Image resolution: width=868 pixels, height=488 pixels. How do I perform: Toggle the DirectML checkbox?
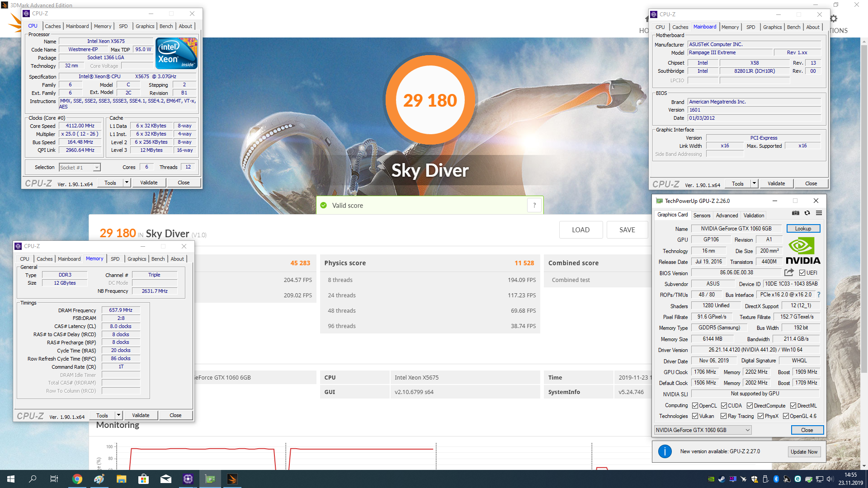pyautogui.click(x=793, y=406)
